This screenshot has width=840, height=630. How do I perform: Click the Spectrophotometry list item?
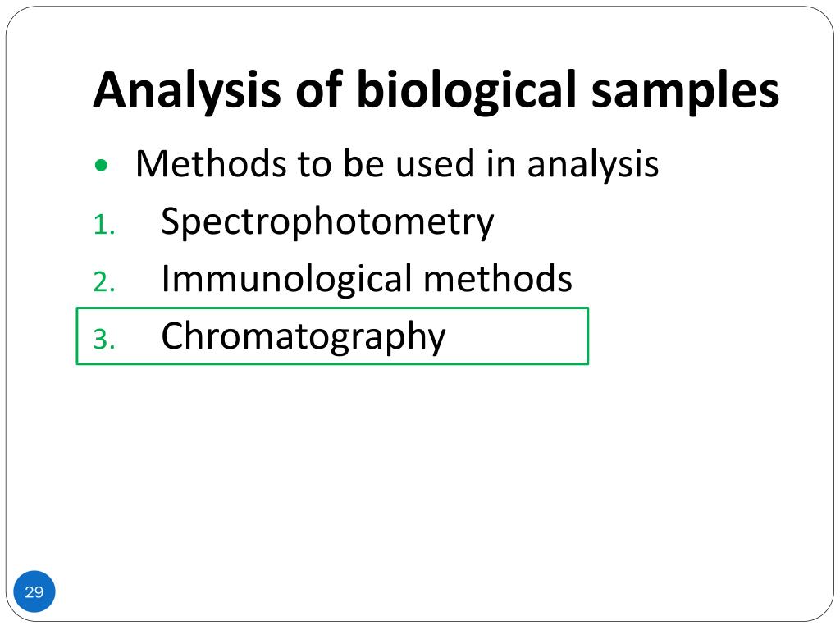pyautogui.click(x=327, y=221)
